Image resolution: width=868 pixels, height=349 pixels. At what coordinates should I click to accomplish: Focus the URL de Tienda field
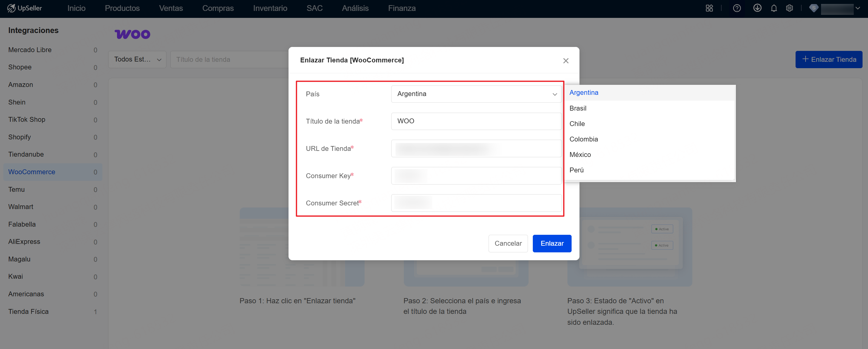476,148
